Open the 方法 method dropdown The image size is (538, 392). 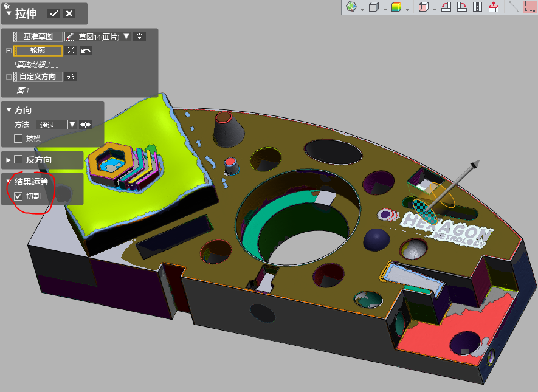72,125
